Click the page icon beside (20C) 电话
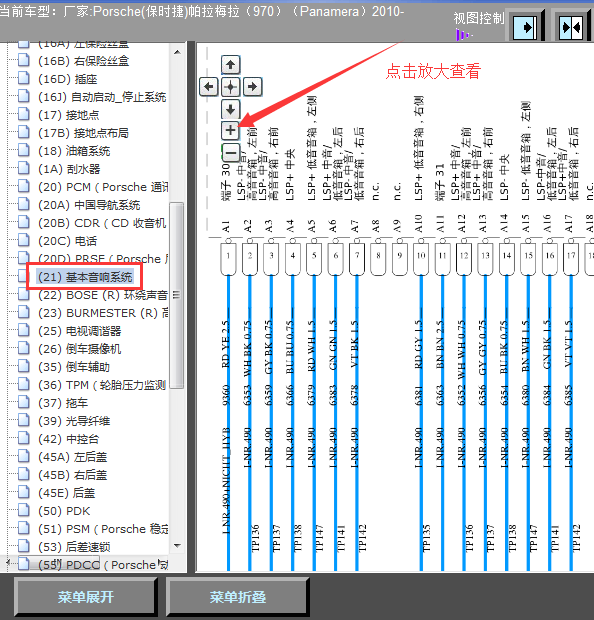The image size is (594, 620). (24, 240)
